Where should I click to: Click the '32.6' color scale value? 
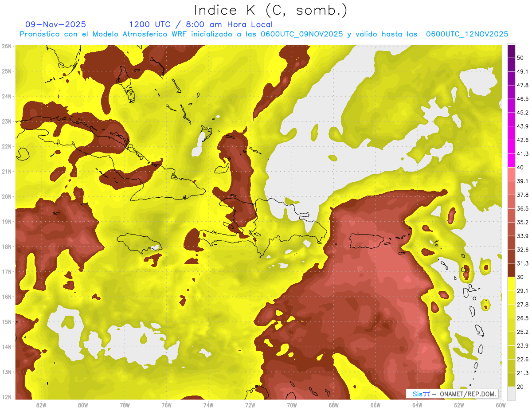click(x=523, y=250)
